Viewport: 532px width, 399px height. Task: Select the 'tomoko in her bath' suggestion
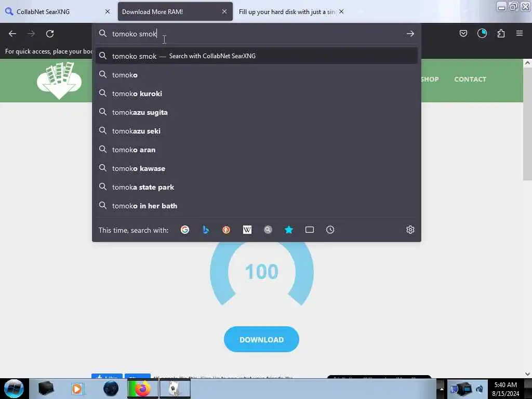(257, 206)
